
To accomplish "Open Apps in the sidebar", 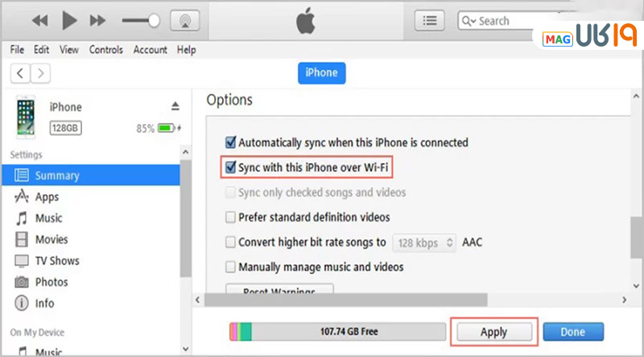I will 47,197.
